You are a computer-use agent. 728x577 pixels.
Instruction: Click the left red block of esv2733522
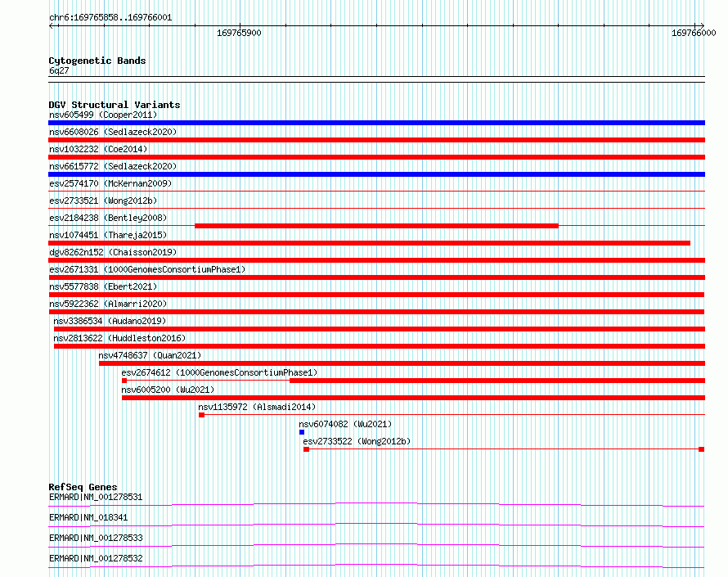click(x=307, y=449)
